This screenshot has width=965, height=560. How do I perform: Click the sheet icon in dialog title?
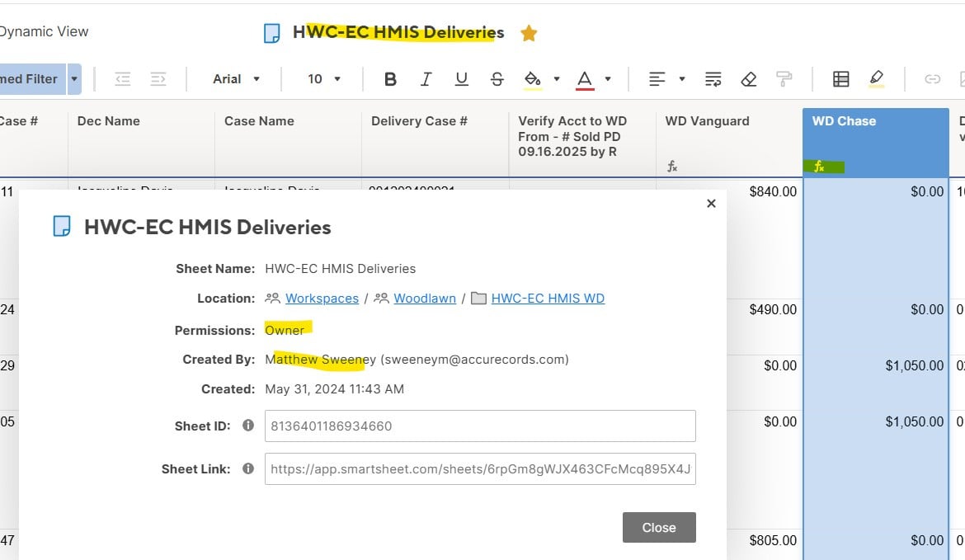62,227
